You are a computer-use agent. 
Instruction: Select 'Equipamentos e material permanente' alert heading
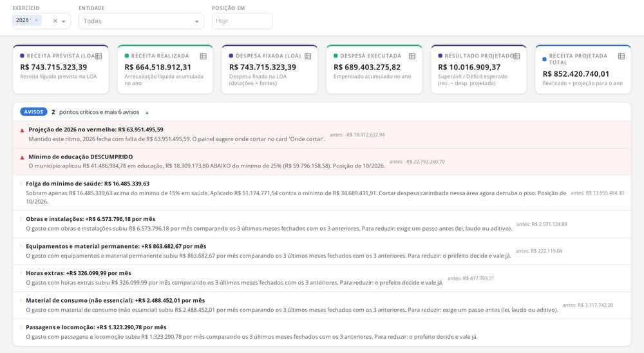coord(116,246)
